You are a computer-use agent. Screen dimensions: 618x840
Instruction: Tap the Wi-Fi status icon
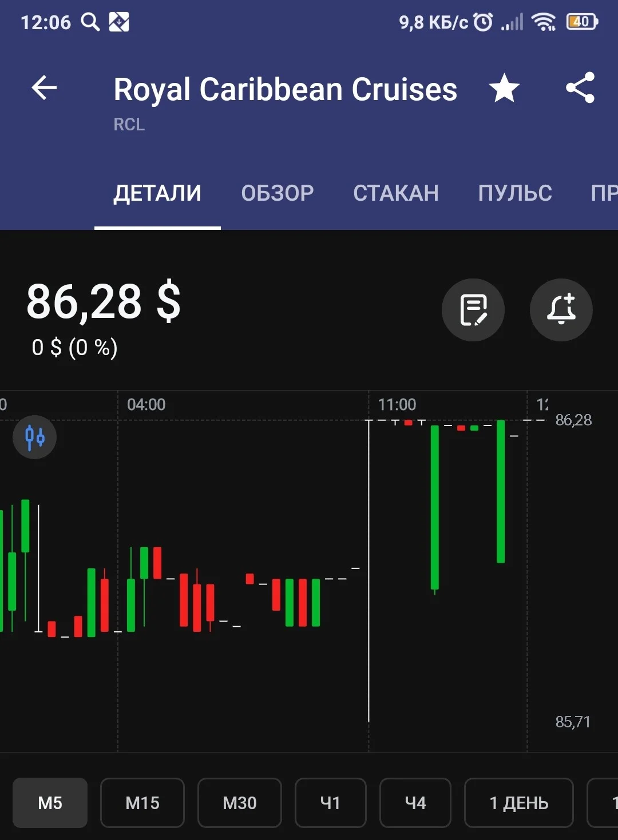click(x=543, y=22)
